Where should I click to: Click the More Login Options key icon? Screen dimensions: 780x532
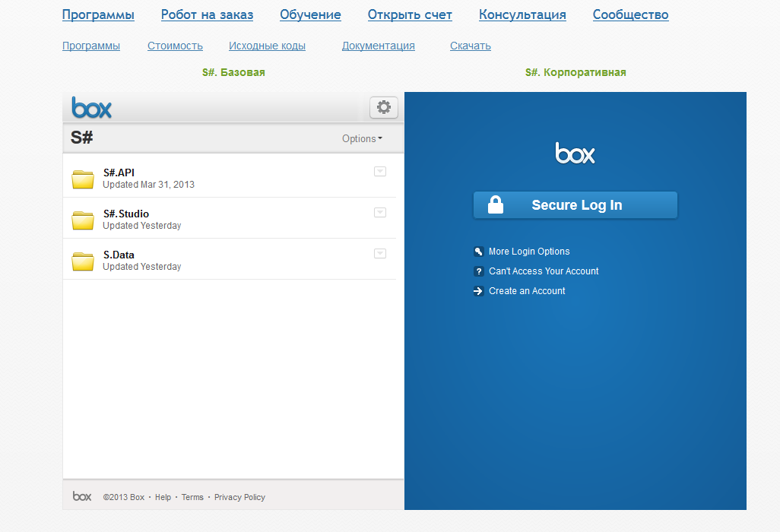479,252
